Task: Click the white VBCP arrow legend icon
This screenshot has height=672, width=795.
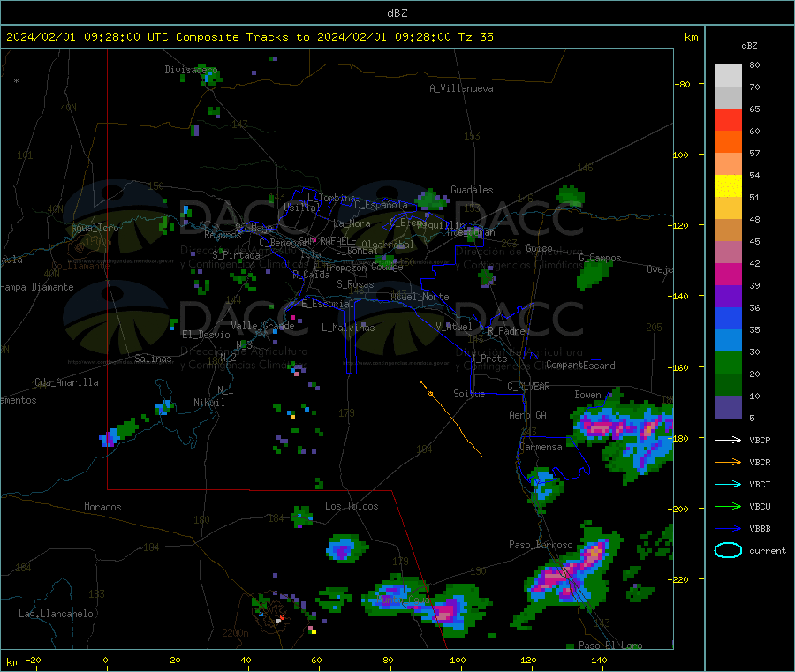Action: [x=728, y=440]
